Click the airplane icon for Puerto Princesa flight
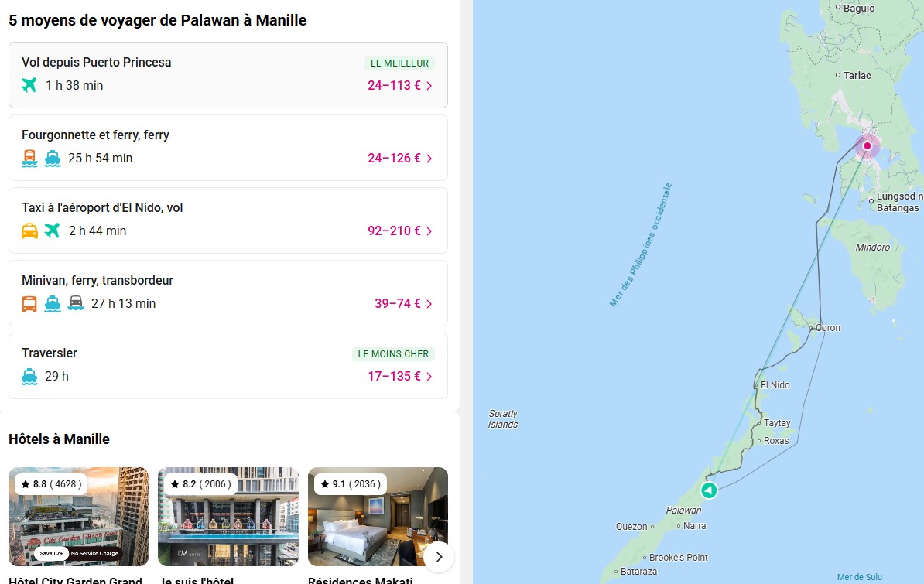 point(29,85)
